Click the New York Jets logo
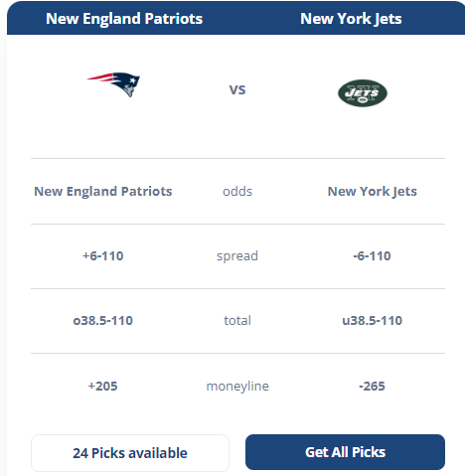This screenshot has width=465, height=476. click(363, 93)
